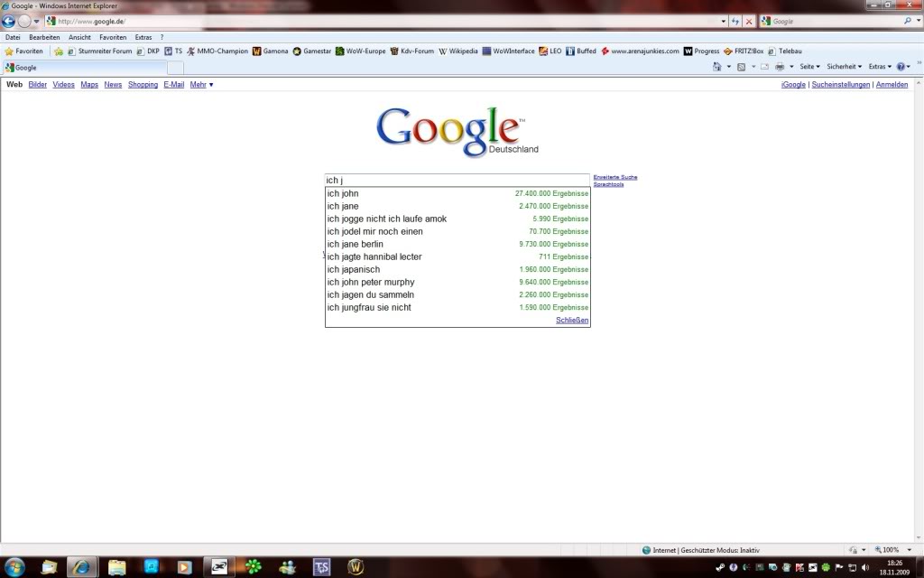The image size is (924, 578).
Task: Open the Sturmreiter Forum bookmark
Action: 99,51
